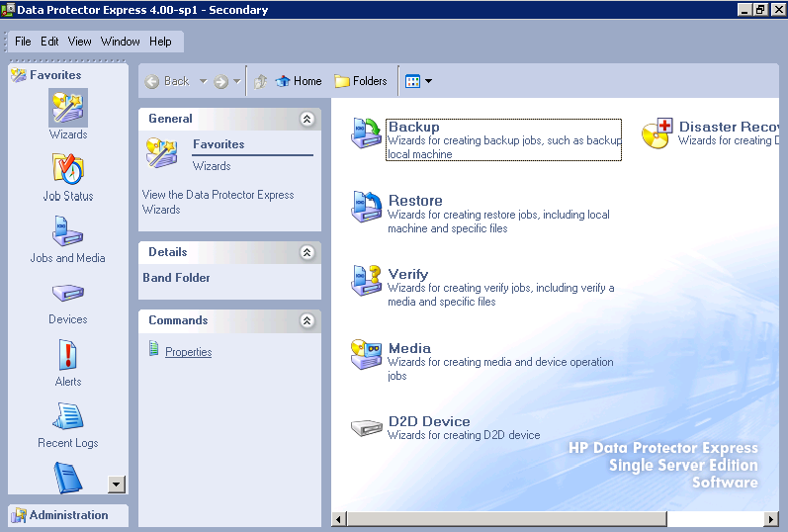The image size is (788, 532).
Task: Open the Media wizards icon
Action: 367,354
